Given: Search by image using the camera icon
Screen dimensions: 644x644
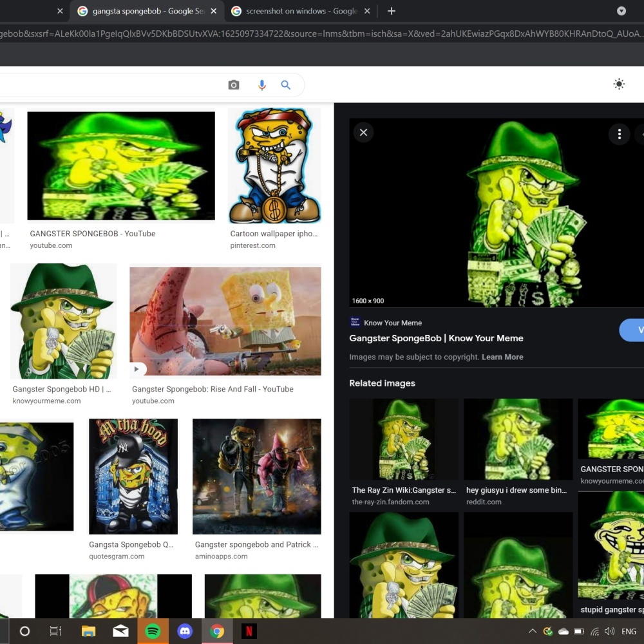Looking at the screenshot, I should point(234,85).
